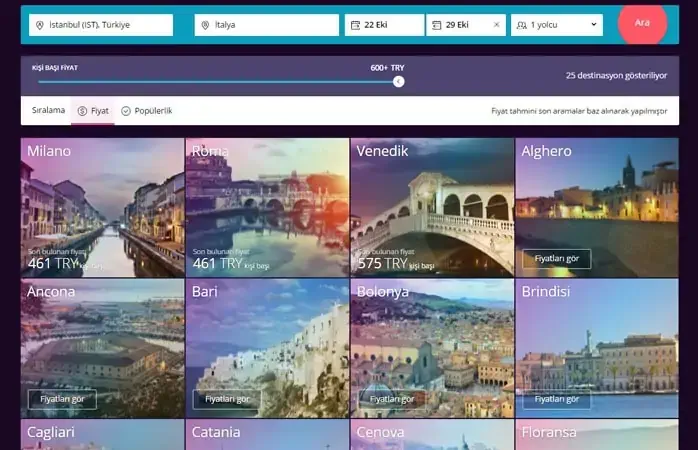Screen dimensions: 698x450
Task: Open the Cenova destination card
Action: [432, 434]
